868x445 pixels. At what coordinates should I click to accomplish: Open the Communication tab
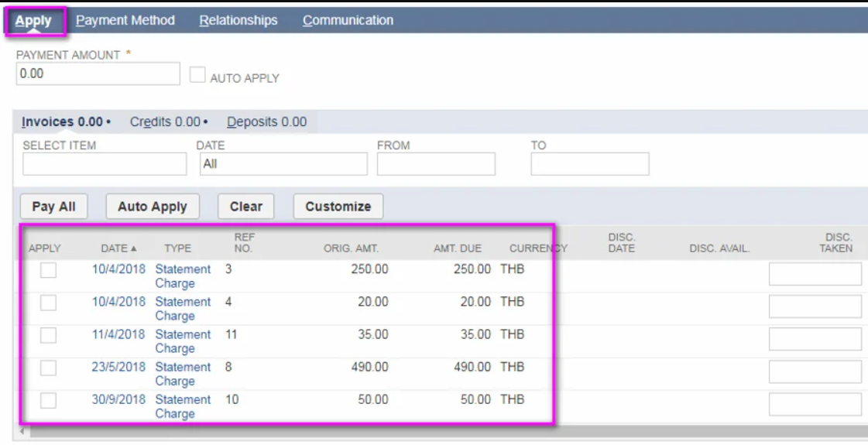point(348,20)
